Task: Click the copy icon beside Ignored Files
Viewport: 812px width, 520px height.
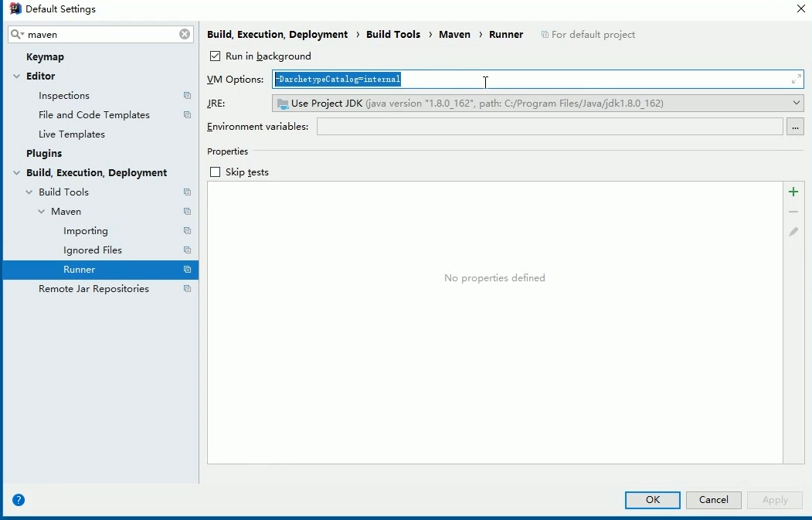Action: pos(188,250)
